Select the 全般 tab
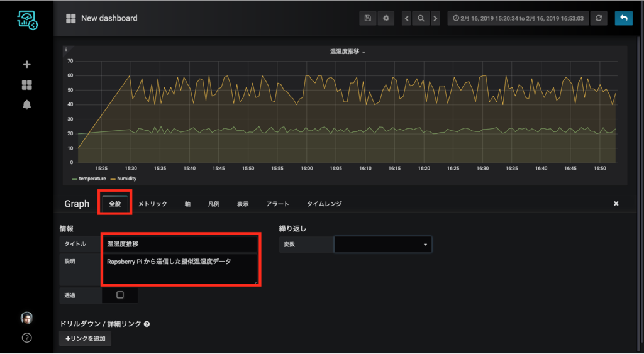The height and width of the screenshot is (354, 644). tap(115, 204)
